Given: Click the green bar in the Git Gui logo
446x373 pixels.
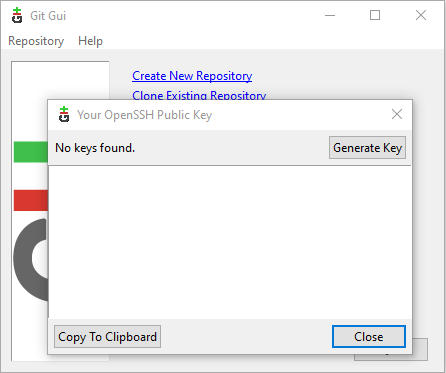Looking at the screenshot, I should (x=31, y=152).
